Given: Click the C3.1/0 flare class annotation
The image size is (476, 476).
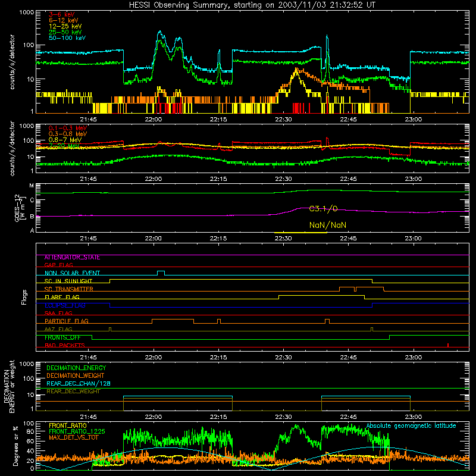Looking at the screenshot, I should [x=323, y=209].
